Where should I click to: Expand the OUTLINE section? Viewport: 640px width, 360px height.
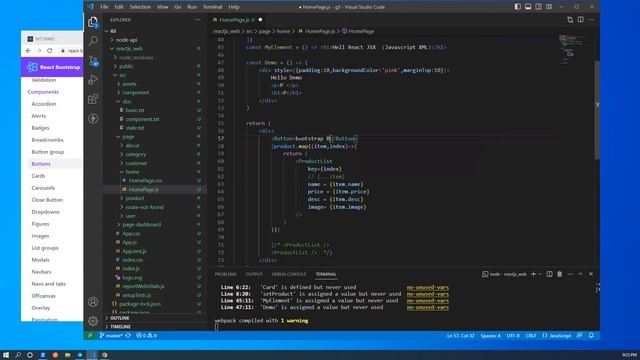click(x=120, y=318)
